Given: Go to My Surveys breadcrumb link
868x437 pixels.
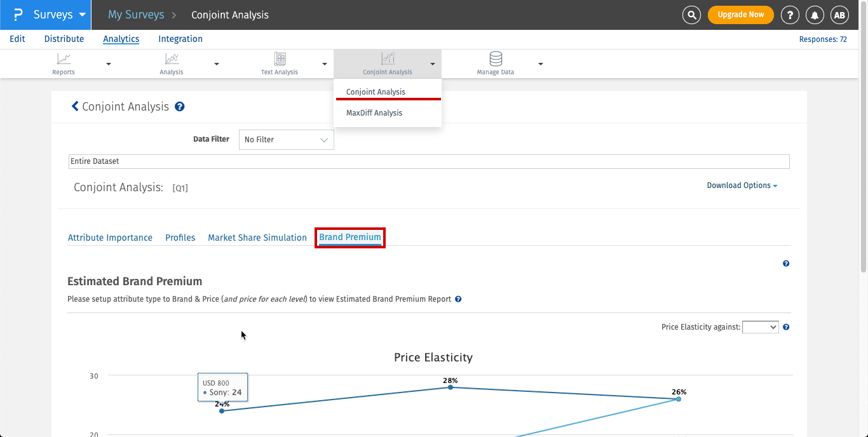Looking at the screenshot, I should click(x=136, y=15).
